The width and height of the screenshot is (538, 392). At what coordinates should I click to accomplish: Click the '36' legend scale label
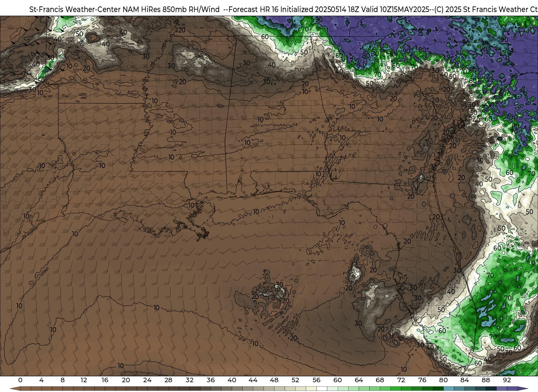[210, 380]
